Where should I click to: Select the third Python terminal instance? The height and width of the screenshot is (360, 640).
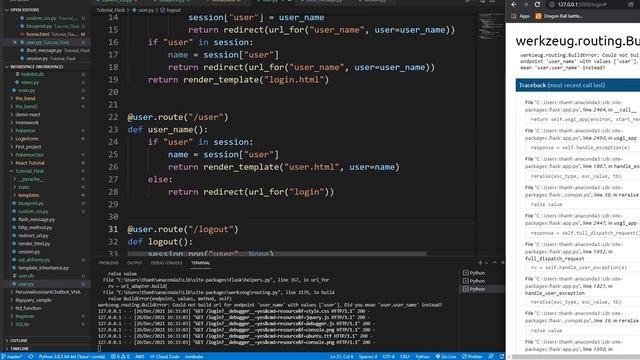coord(474,289)
